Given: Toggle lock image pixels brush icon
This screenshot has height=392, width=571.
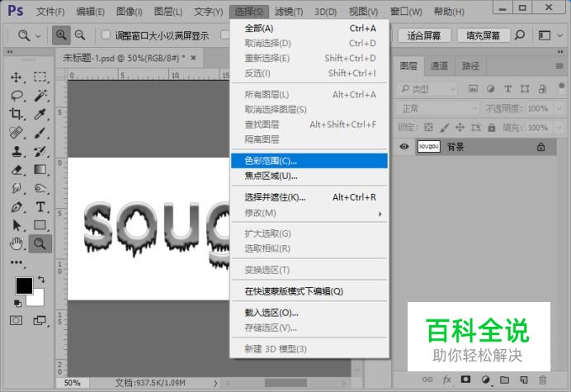Looking at the screenshot, I should (x=444, y=127).
